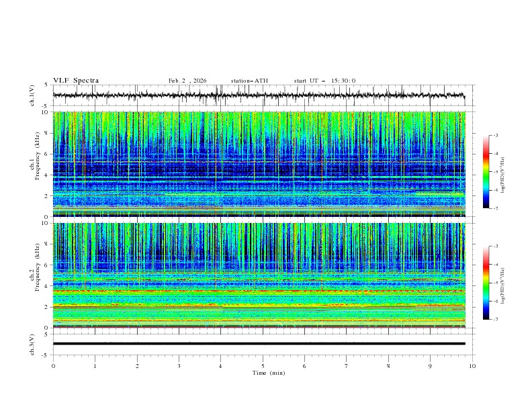
Task: Click the 'VLF Spectra' title text
Action: point(76,81)
